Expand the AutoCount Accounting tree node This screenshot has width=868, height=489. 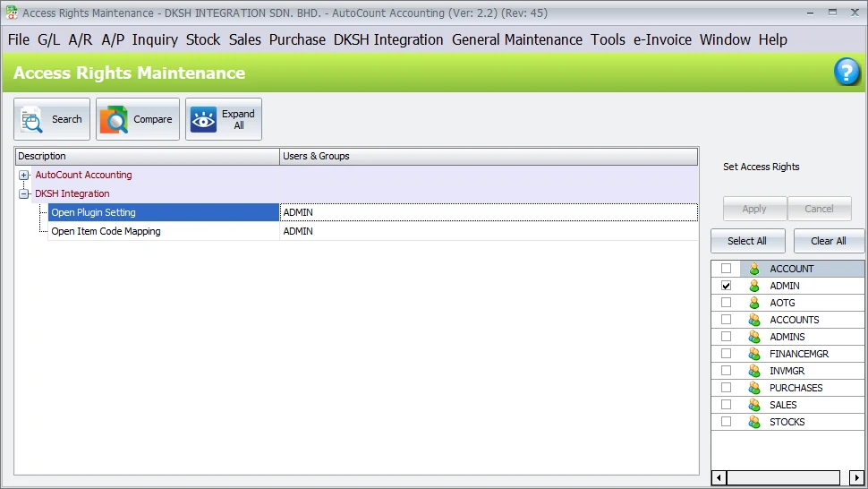point(24,175)
